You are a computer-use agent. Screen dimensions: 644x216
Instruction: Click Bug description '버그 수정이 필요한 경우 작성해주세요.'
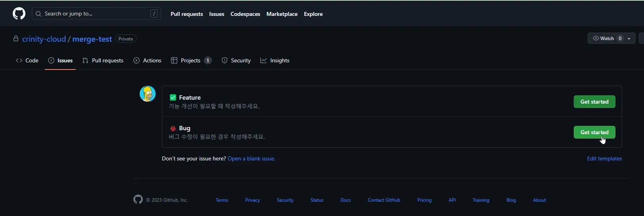point(217,137)
